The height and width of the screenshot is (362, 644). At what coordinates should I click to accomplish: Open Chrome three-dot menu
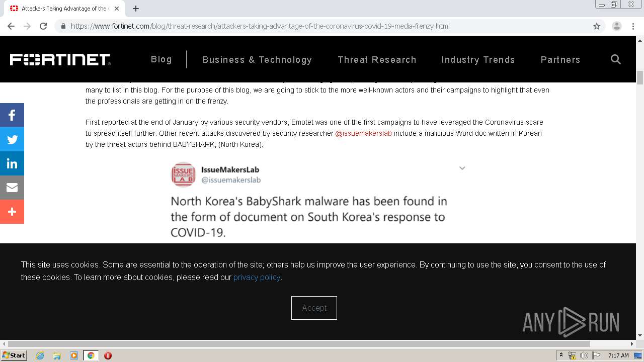[633, 26]
